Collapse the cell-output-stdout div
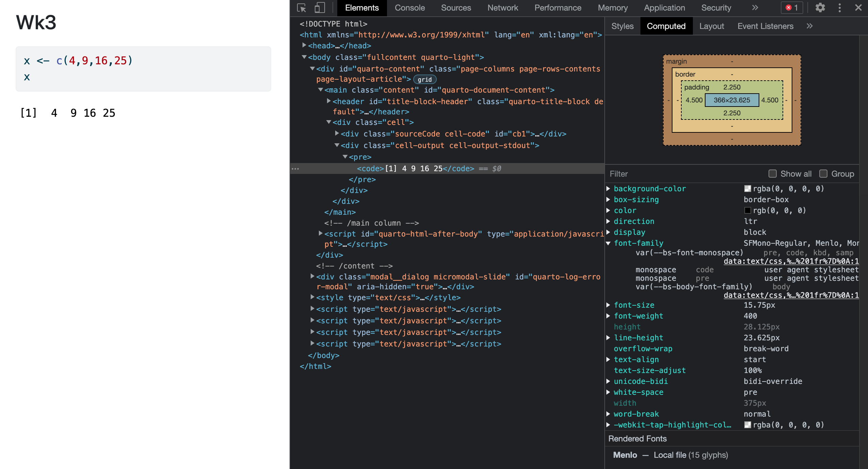 point(337,145)
